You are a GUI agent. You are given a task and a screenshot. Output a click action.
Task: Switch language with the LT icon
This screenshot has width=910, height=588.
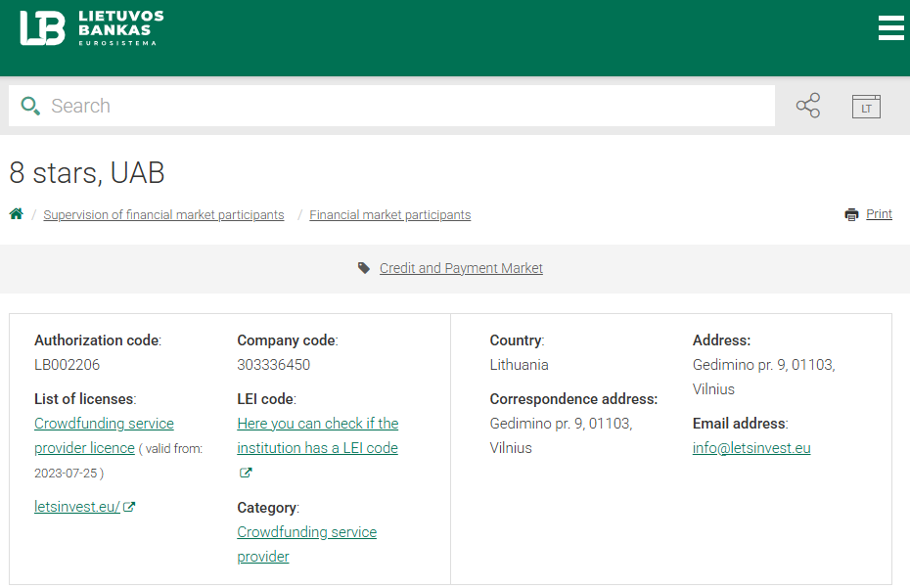coord(866,107)
